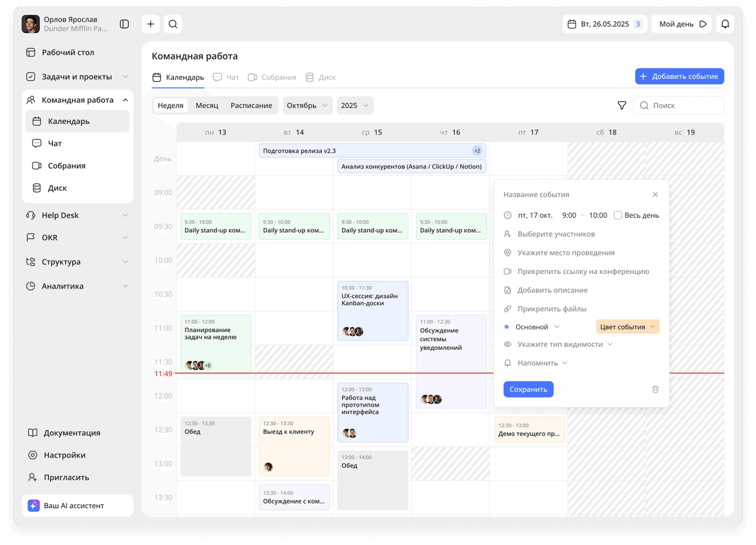
Task: Open Диск in the sidebar menu
Action: pos(57,188)
